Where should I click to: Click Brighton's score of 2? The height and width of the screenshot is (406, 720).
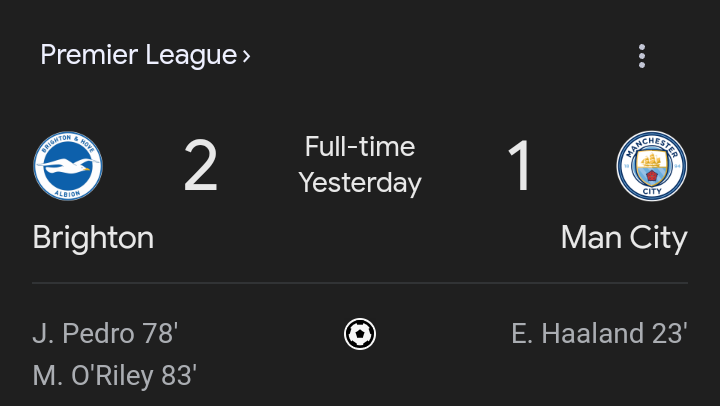pyautogui.click(x=201, y=166)
